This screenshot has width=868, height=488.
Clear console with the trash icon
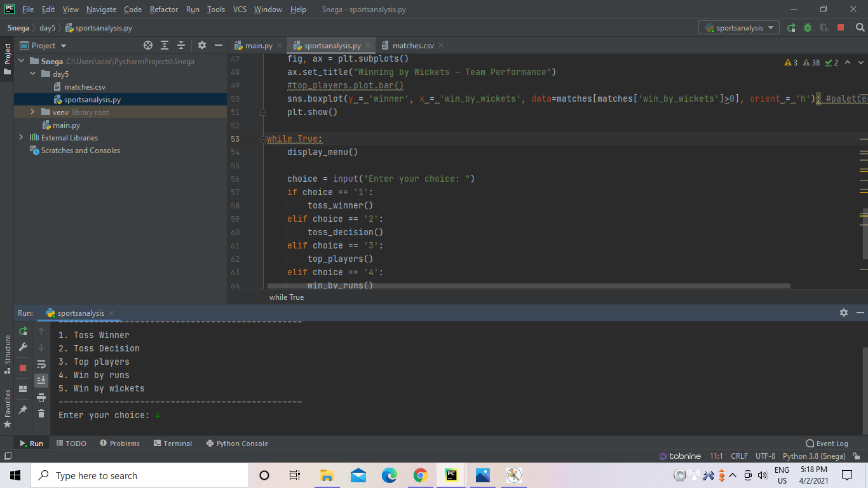pos(41,414)
